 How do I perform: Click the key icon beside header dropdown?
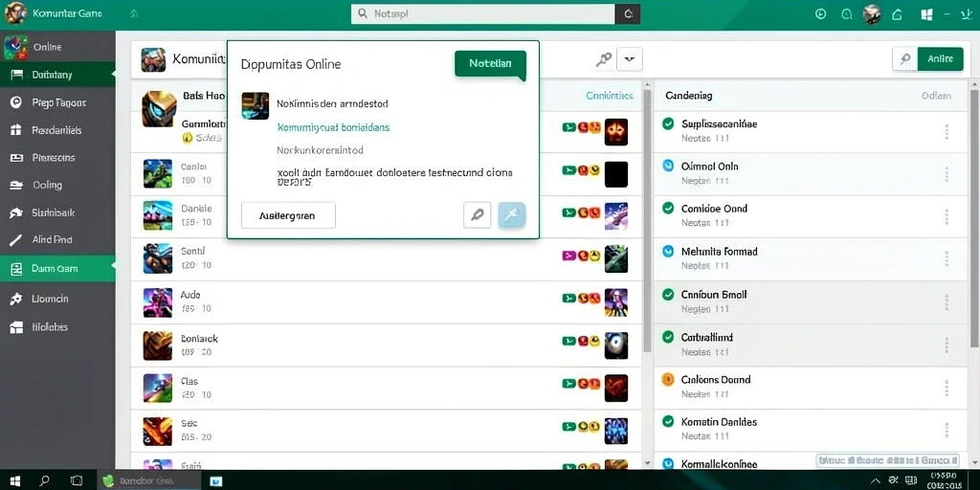[603, 60]
